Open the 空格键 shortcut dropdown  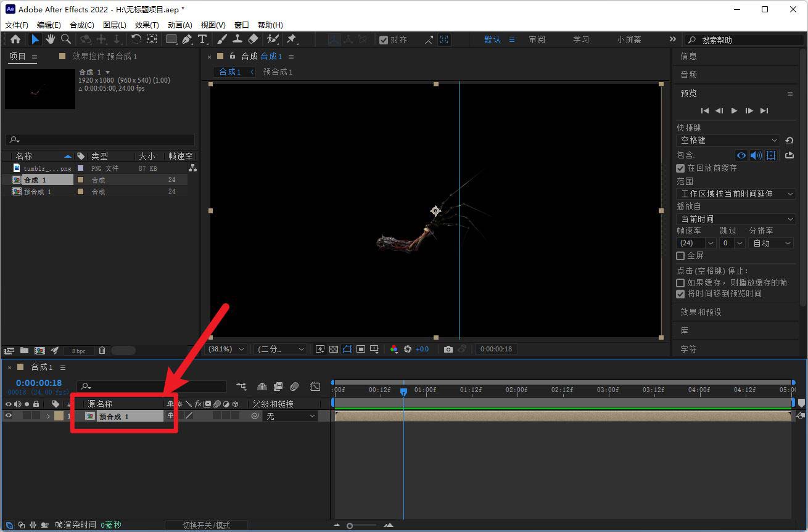coord(728,140)
